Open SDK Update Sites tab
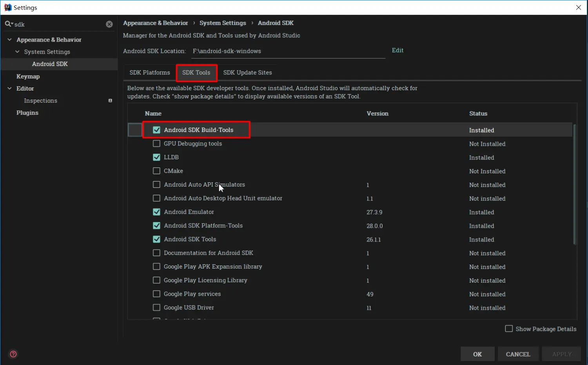Image resolution: width=588 pixels, height=365 pixels. [247, 73]
